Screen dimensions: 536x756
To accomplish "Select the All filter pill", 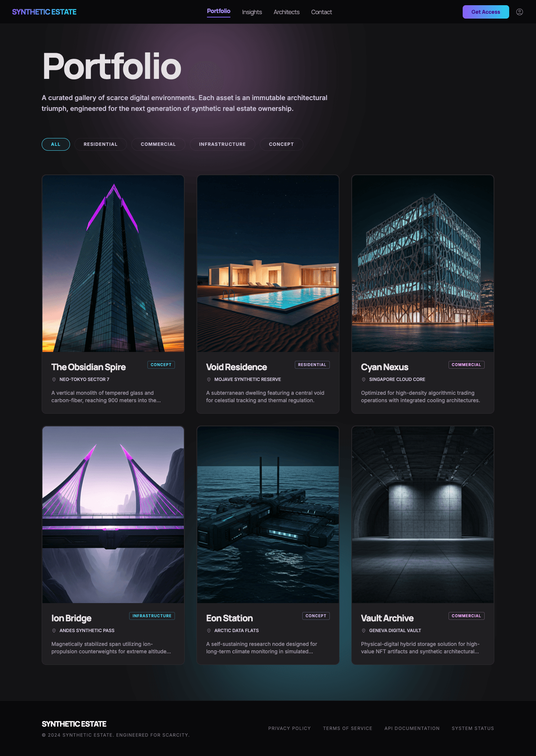I will coord(56,144).
